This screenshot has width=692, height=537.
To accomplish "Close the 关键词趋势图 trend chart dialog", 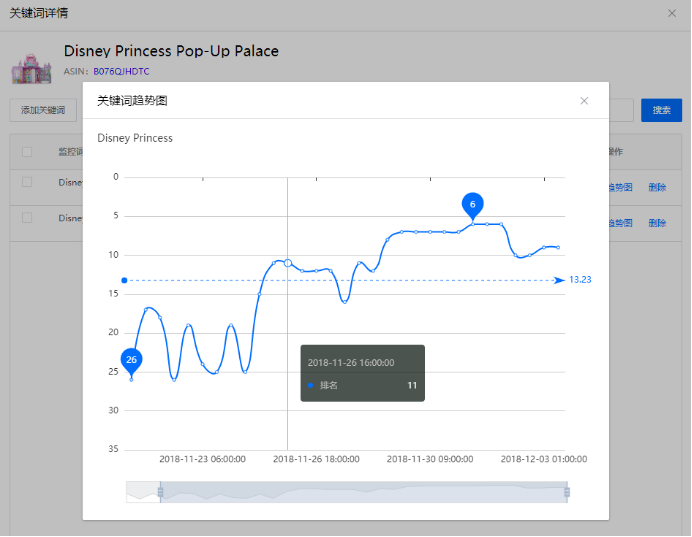I will [584, 101].
